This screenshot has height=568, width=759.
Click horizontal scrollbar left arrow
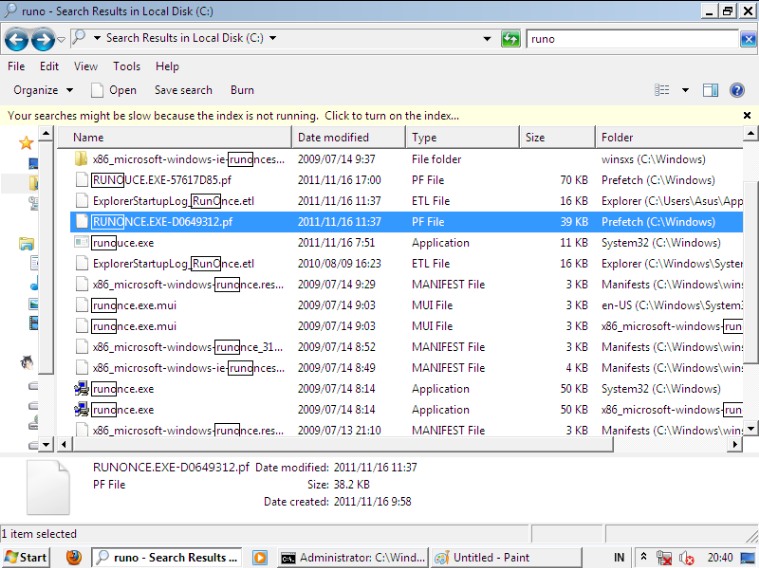tap(64, 444)
